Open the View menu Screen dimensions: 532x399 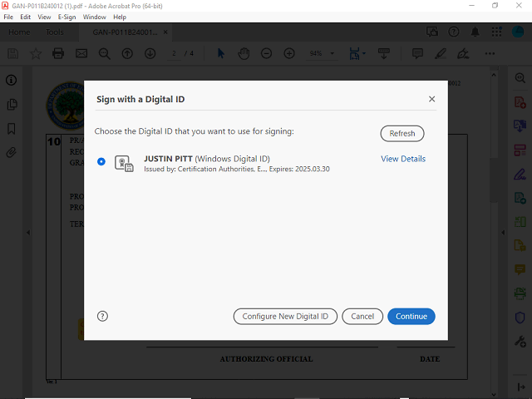coord(44,17)
